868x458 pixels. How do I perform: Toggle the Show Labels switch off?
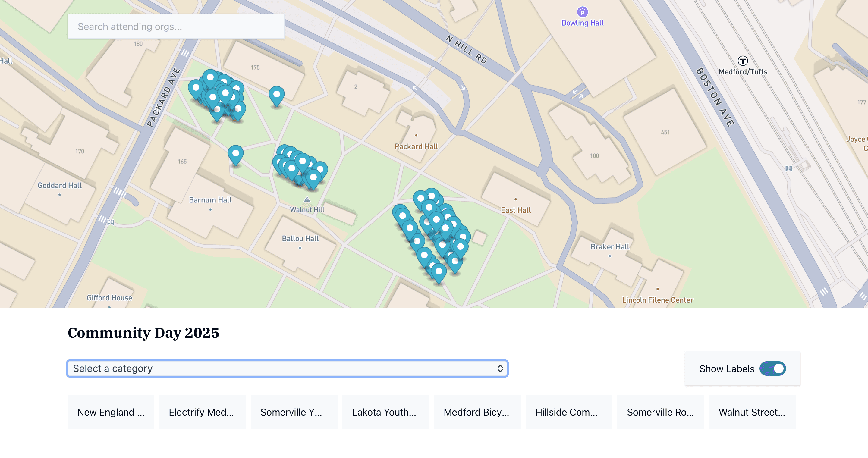click(773, 369)
